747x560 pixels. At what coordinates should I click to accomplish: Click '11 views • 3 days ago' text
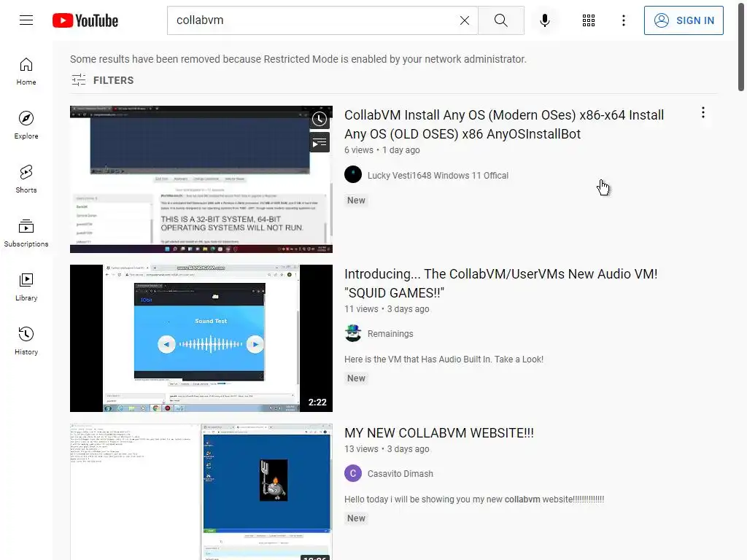click(387, 309)
